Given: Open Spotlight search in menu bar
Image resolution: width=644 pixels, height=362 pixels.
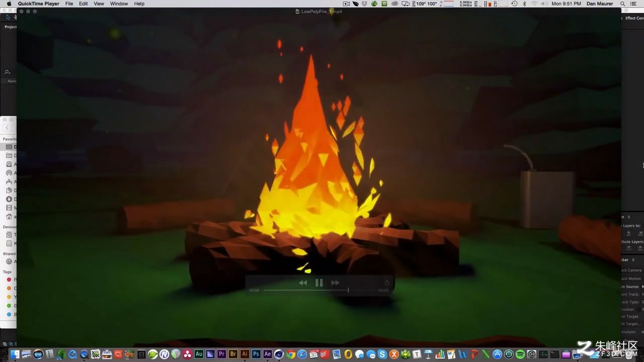Looking at the screenshot, I should coord(622,4).
